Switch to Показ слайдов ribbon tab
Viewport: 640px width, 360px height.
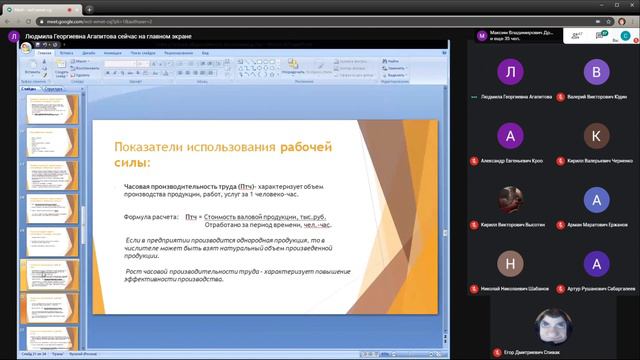pos(143,53)
